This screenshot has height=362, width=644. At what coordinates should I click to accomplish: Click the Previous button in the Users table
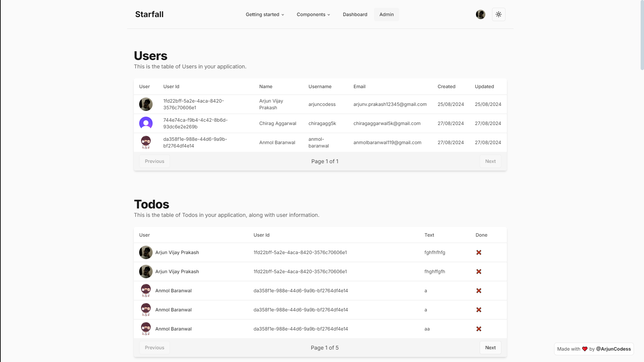point(154,161)
